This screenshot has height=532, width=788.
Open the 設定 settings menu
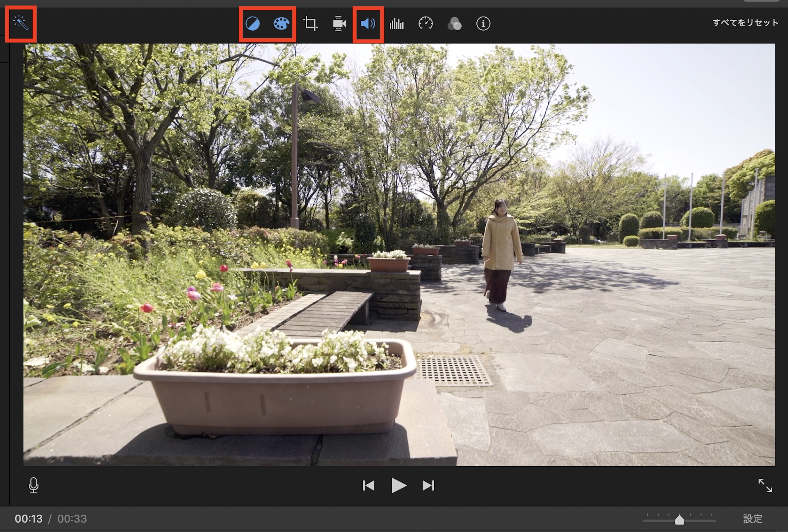coord(753,519)
